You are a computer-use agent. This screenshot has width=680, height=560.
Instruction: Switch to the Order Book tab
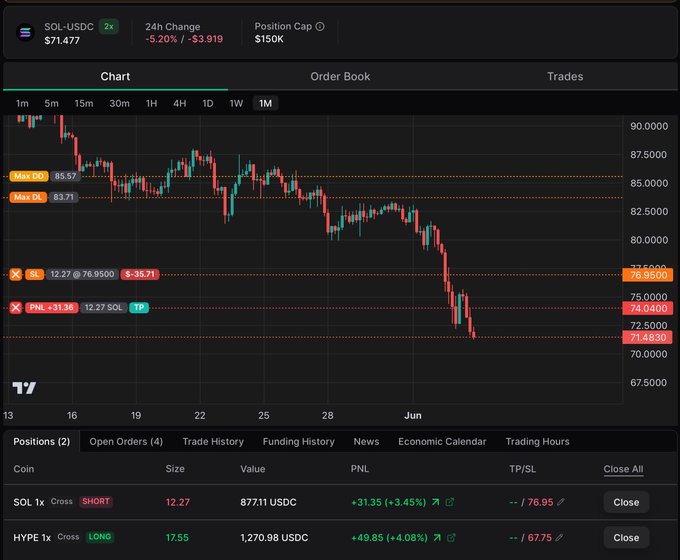click(x=340, y=76)
